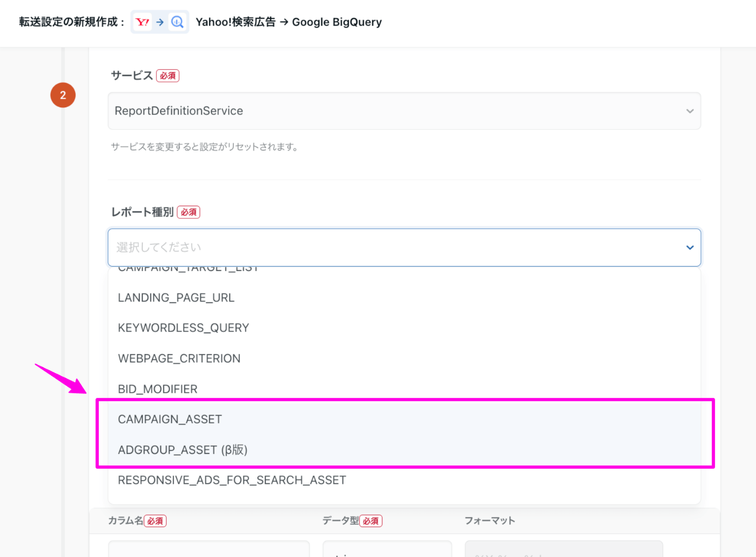Click the レポート種別 select field
This screenshot has width=756, height=557.
click(x=404, y=247)
